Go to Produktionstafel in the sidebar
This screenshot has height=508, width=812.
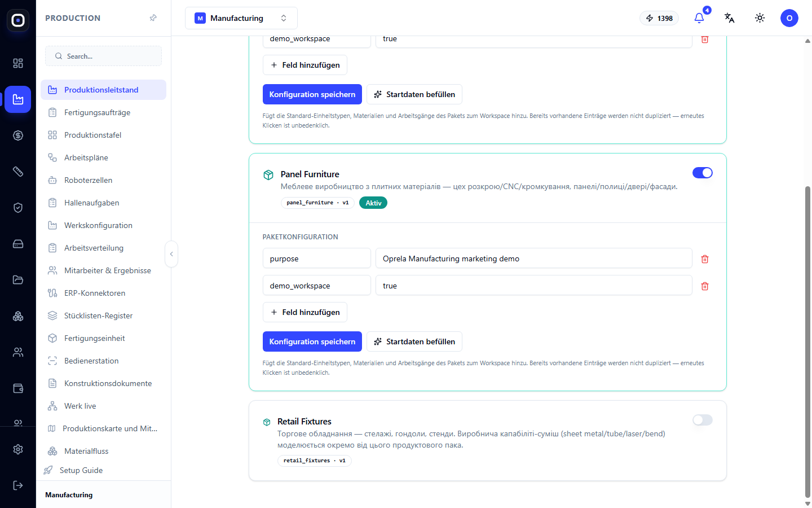[103, 135]
